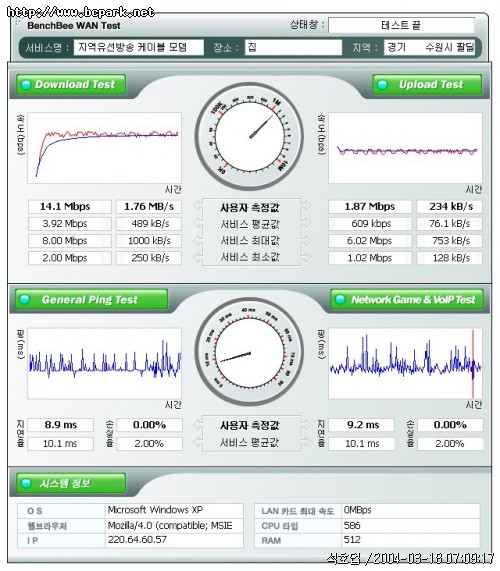Click the ping gauge dial in ms
This screenshot has height=571, width=500.
249,352
